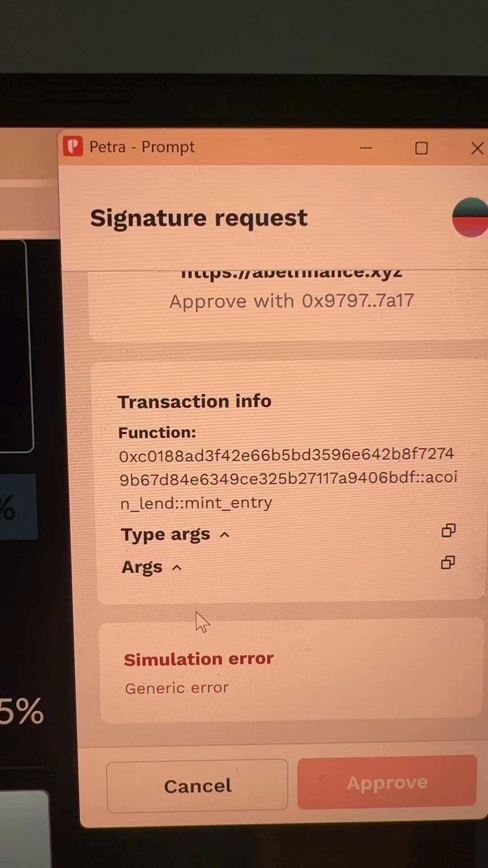488x868 pixels.
Task: Close the Petra Prompt window
Action: click(x=477, y=148)
